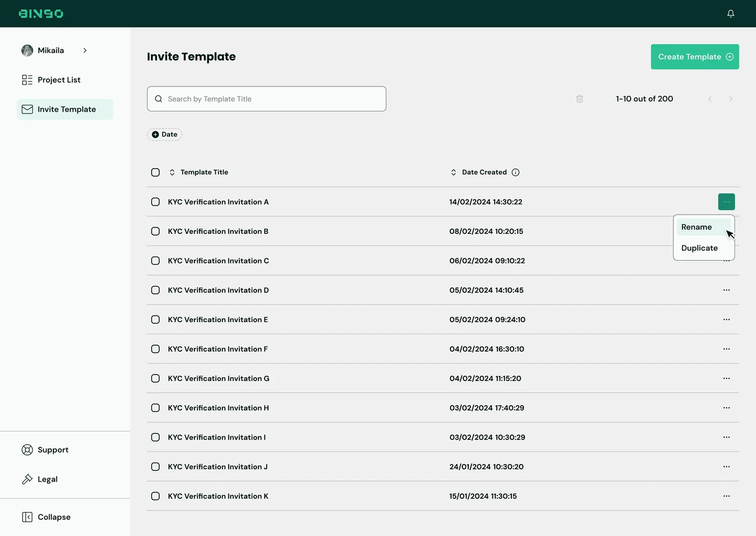Select Invite Template sidebar item

pyautogui.click(x=65, y=109)
